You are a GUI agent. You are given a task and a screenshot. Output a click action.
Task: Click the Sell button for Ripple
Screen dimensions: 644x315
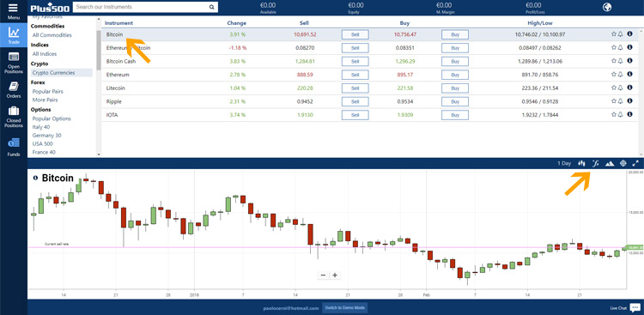point(355,101)
